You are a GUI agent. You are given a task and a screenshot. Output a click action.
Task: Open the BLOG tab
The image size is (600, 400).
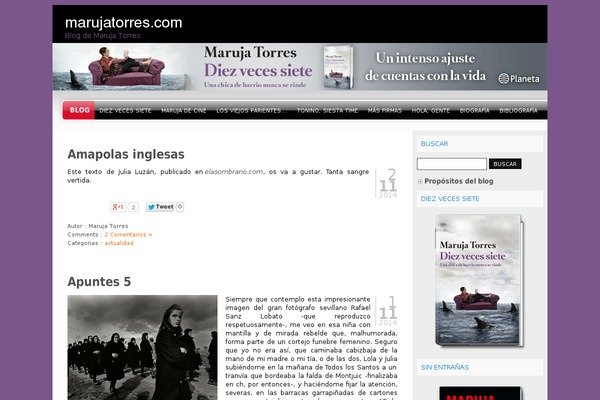click(79, 110)
